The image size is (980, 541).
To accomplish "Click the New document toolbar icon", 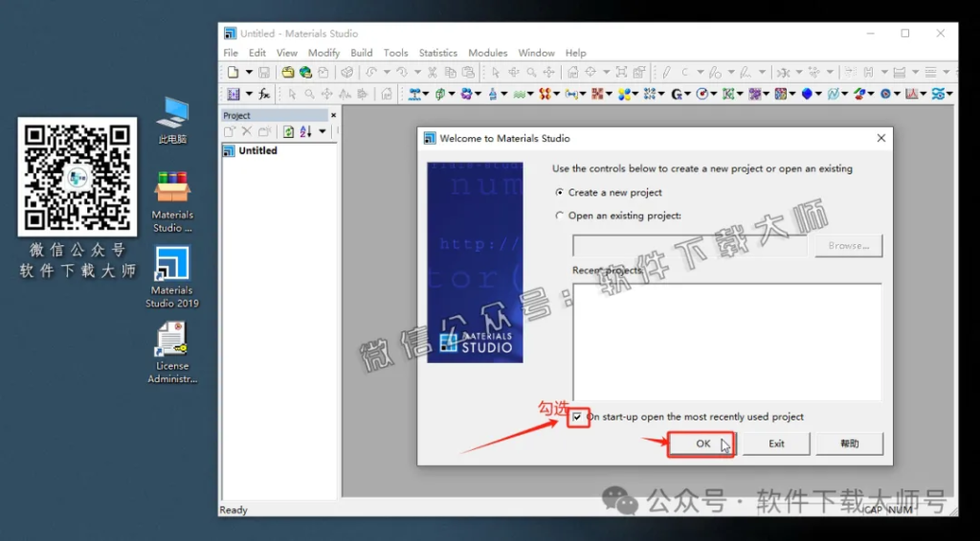I will (233, 72).
